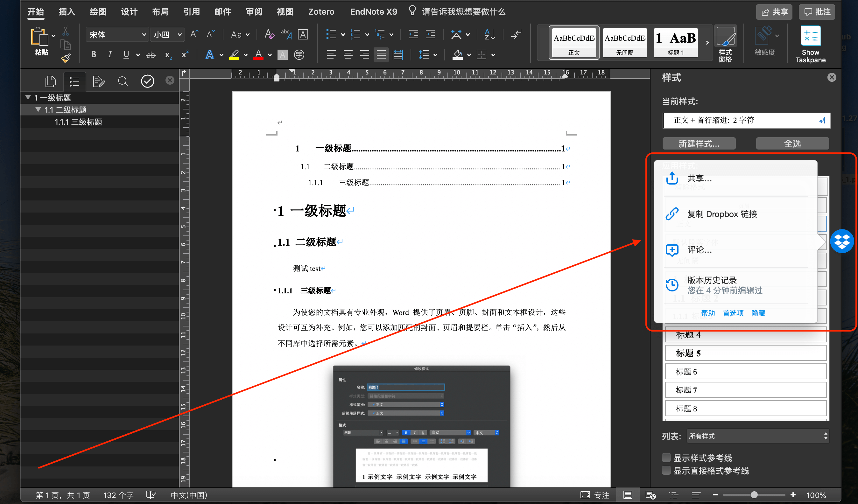The image size is (858, 504).
Task: Toggle superscript formatting
Action: [185, 54]
